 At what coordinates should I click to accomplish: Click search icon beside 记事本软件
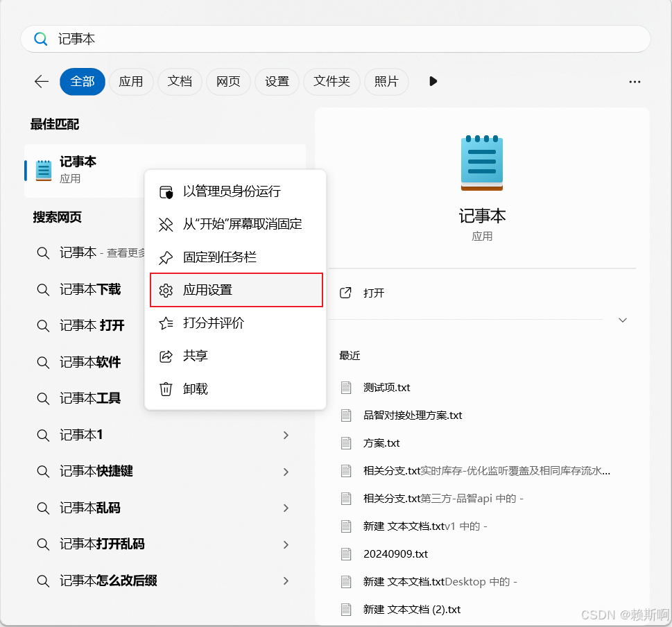coord(43,363)
